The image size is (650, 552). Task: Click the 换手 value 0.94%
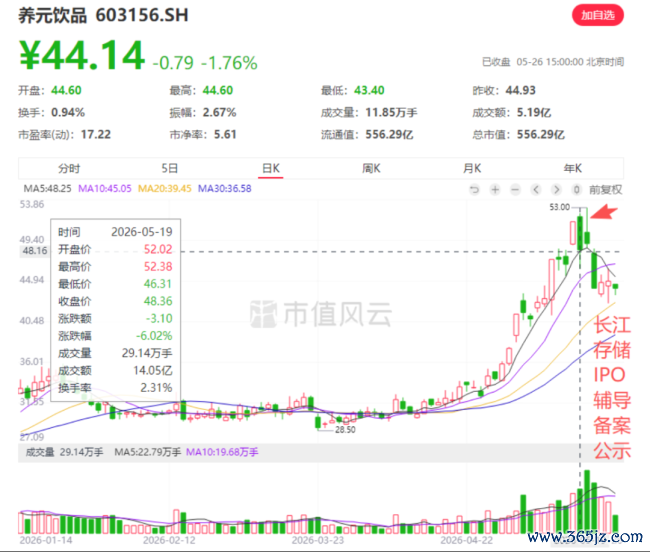pos(68,112)
